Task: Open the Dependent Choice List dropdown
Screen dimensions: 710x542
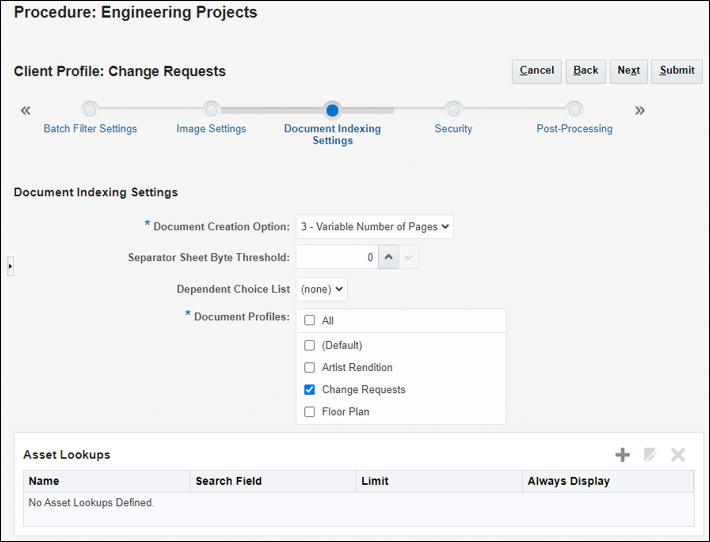Action: click(322, 289)
